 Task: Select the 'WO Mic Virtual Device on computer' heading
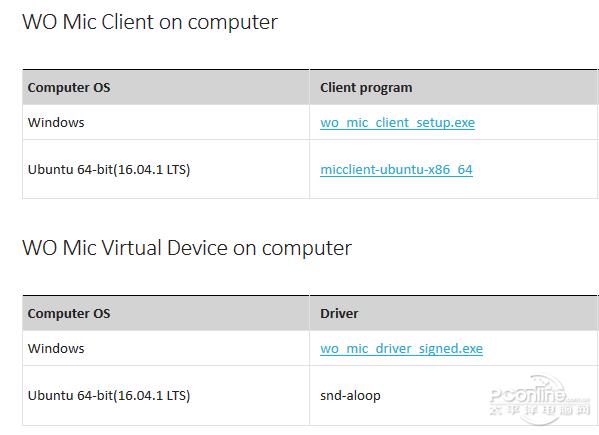tap(187, 248)
